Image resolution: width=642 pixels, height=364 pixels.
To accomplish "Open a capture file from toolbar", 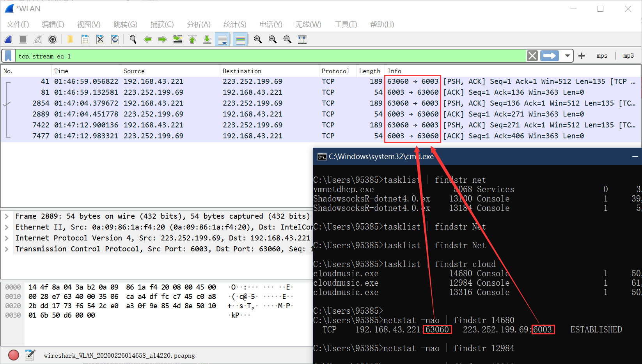I will 70,39.
